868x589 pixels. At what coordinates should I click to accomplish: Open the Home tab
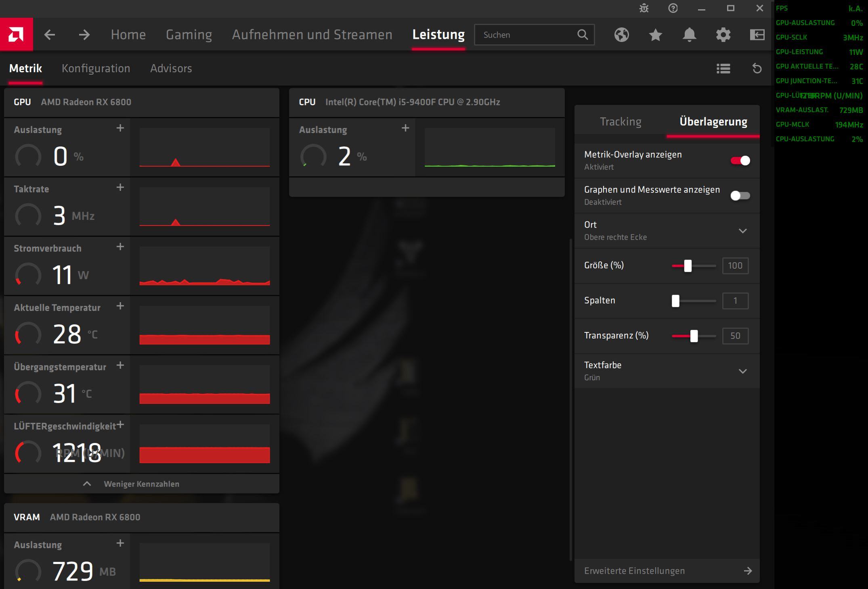coord(128,35)
